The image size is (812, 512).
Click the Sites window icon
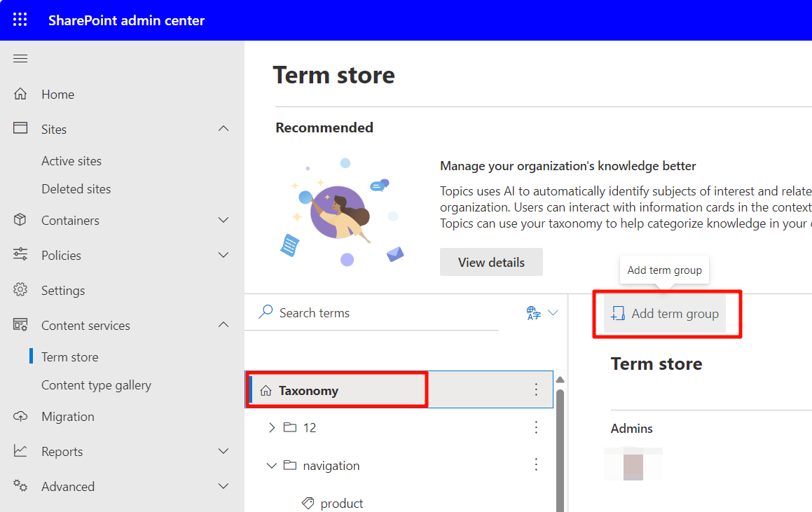click(20, 128)
